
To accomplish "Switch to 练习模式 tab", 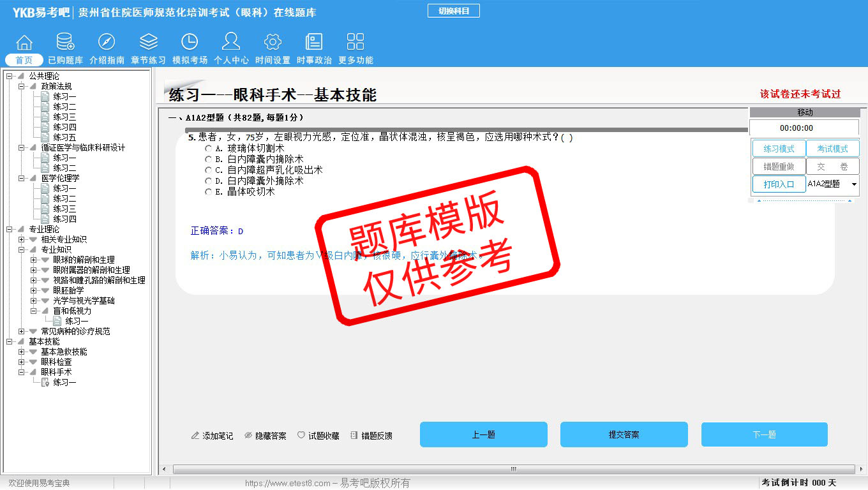I will tap(779, 149).
